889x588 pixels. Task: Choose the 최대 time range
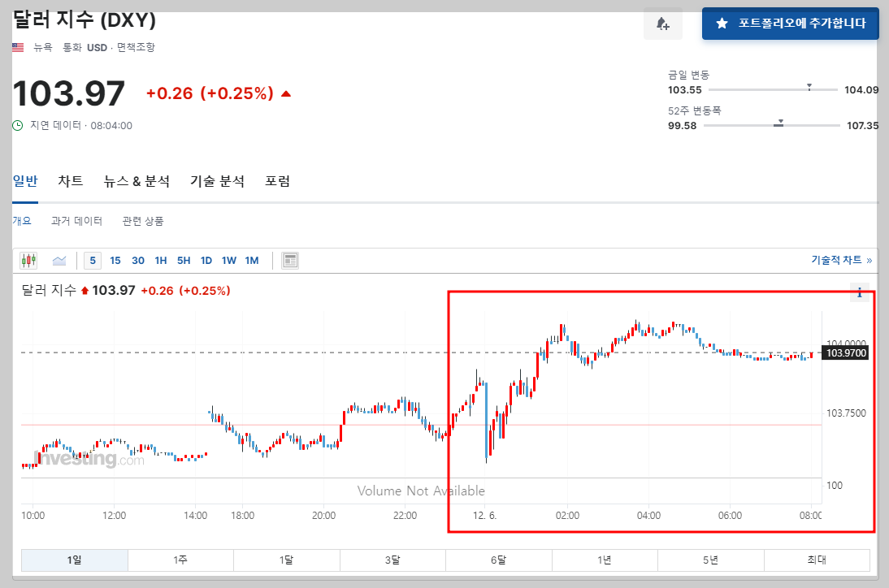tap(816, 560)
